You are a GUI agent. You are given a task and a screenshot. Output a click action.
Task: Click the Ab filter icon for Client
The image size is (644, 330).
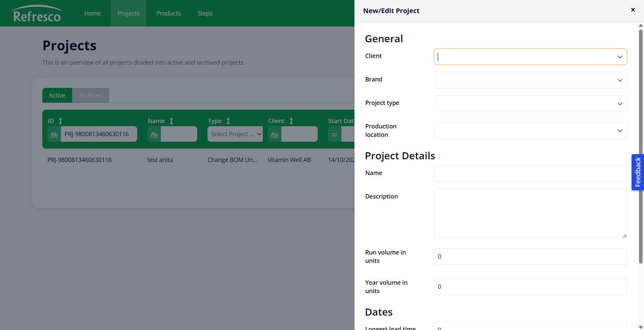point(275,134)
